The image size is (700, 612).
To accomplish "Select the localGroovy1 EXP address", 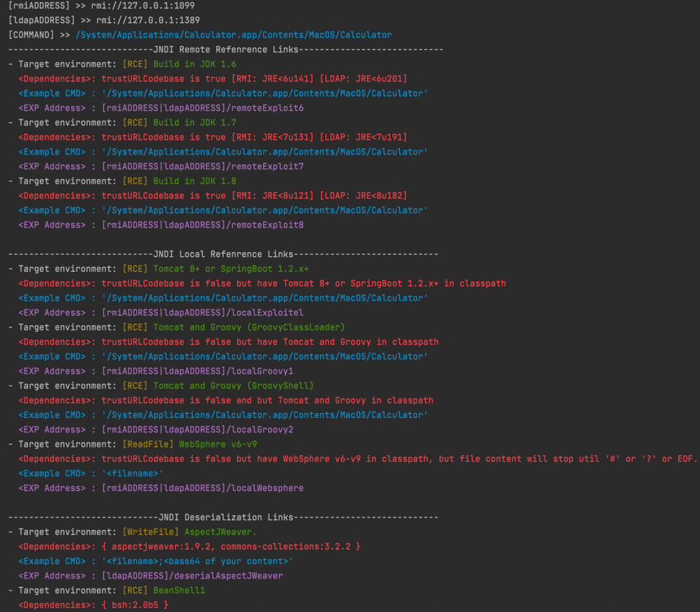I will (156, 371).
